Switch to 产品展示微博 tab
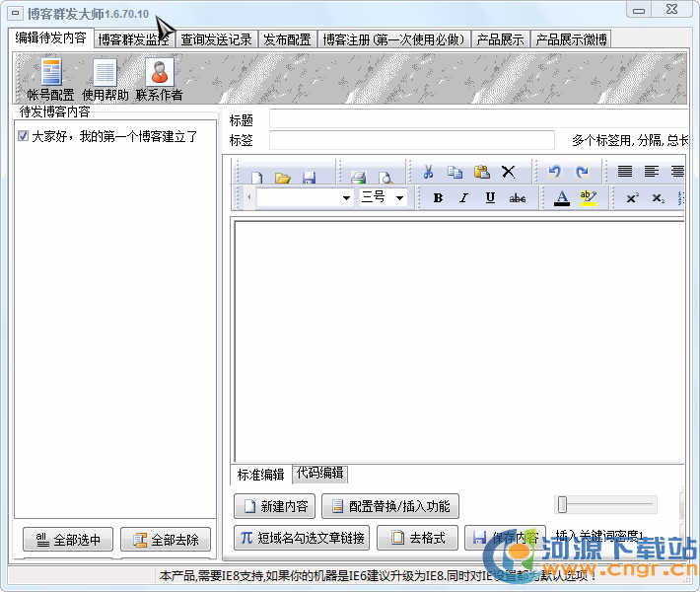The image size is (700, 592). click(571, 39)
